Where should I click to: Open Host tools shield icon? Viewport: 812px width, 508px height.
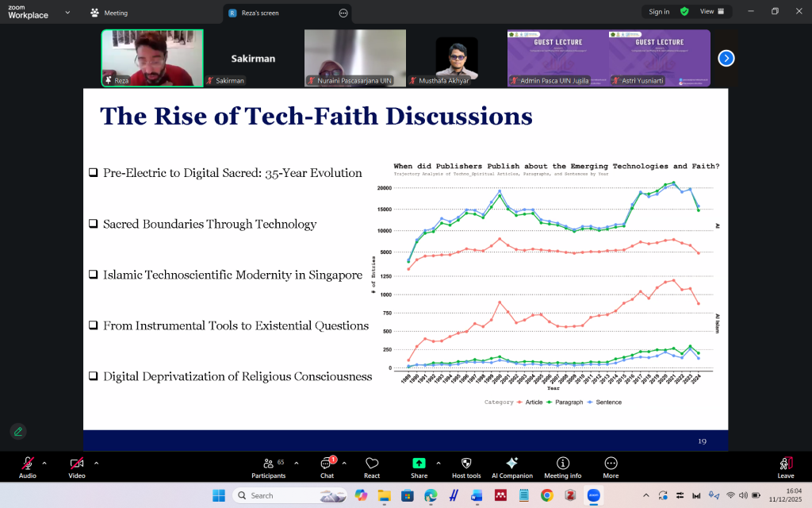point(466,464)
